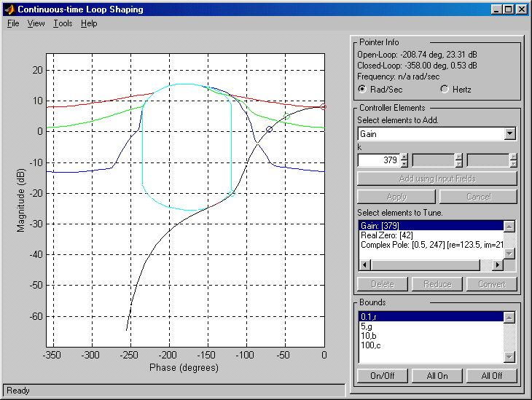Select Real Zero: [42] in tune list
Image resolution: width=532 pixels, height=400 pixels.
[x=388, y=235]
